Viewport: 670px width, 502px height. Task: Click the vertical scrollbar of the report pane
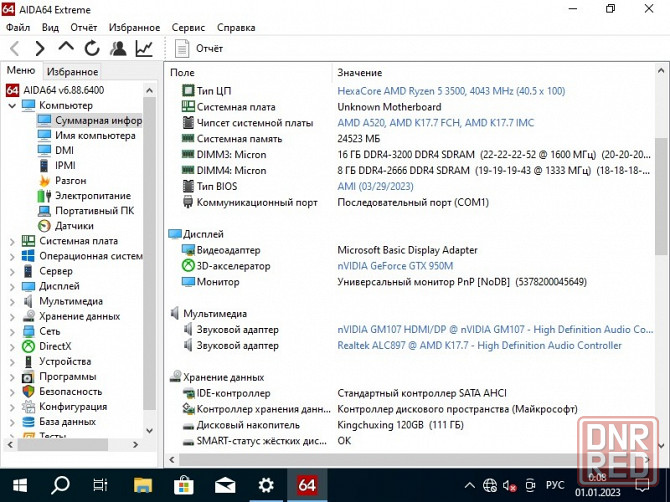661,197
